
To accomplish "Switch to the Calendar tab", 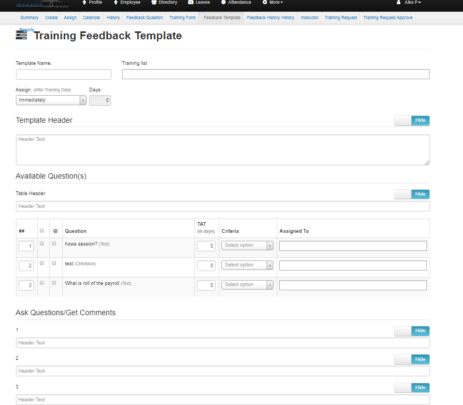I will (91, 18).
